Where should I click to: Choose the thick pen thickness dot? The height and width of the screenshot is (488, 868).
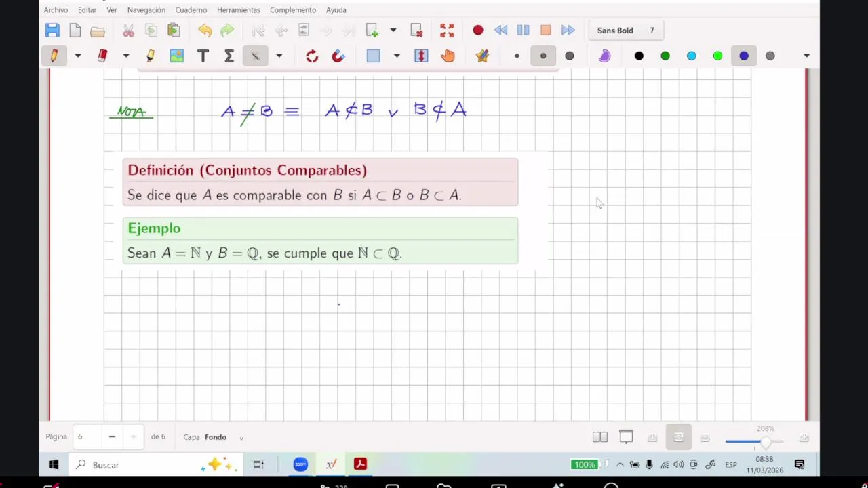click(570, 56)
